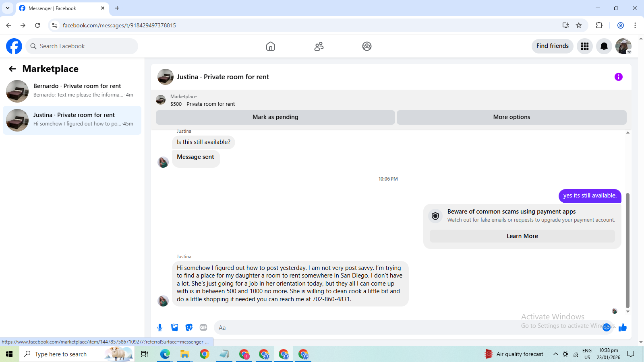Click the Find friends button
This screenshot has width=644, height=362.
click(x=553, y=46)
